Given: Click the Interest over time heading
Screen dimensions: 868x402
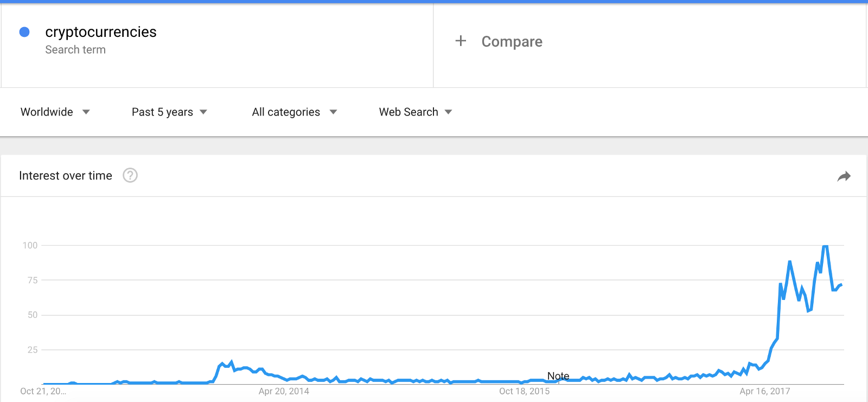Looking at the screenshot, I should pos(66,176).
